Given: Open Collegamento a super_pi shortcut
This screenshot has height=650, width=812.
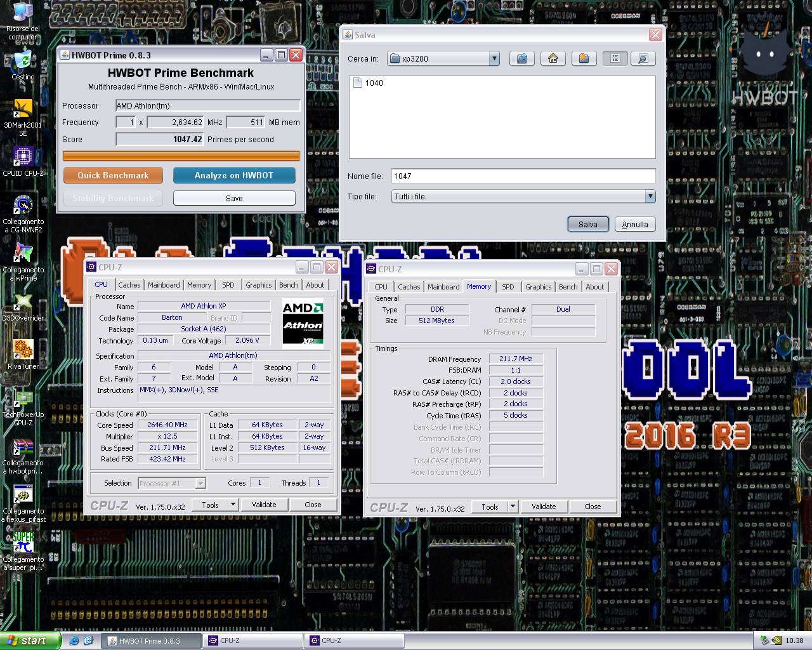Looking at the screenshot, I should click(x=23, y=550).
